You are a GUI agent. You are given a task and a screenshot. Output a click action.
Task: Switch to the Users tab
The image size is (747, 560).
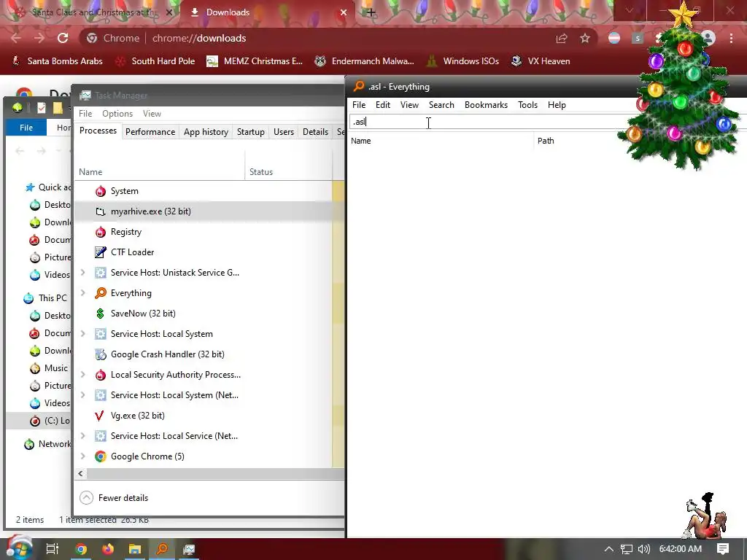pos(284,132)
